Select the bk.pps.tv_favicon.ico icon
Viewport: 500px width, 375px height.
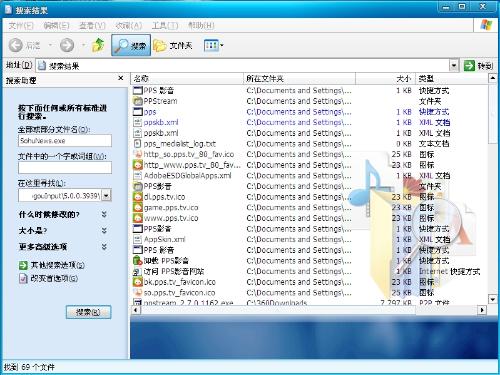[x=138, y=282]
